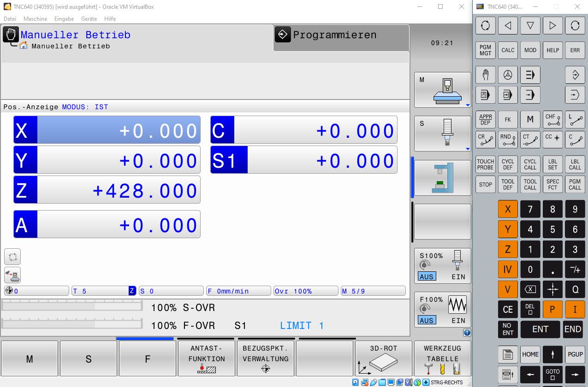Click the PGM MGT key
This screenshot has height=387, width=588.
pyautogui.click(x=485, y=50)
